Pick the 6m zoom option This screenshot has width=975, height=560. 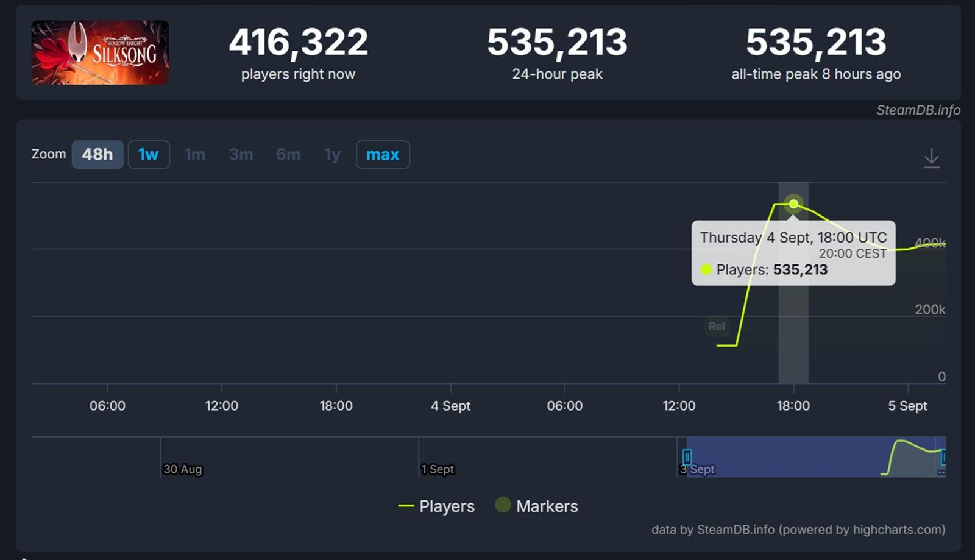[x=288, y=155]
